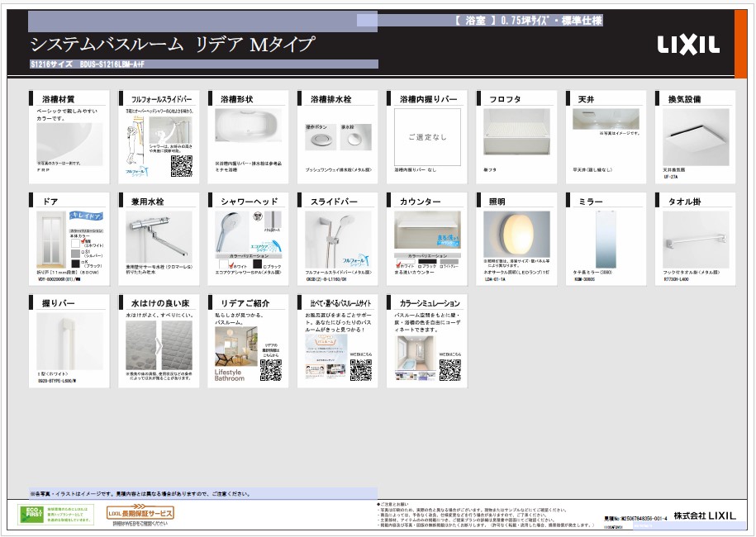Viewport: 756px width, 537px height.
Task: Click the タオル掛 towel bar photo
Action: pyautogui.click(x=696, y=240)
